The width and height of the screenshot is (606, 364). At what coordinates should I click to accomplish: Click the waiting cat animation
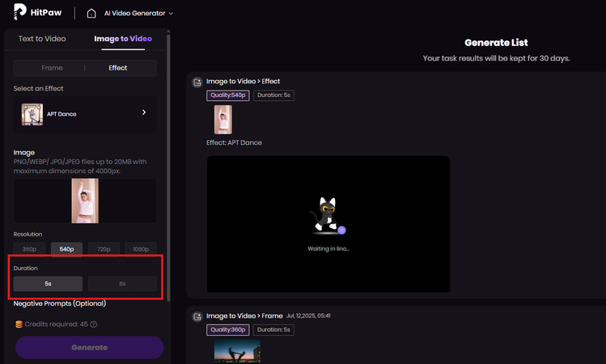pyautogui.click(x=328, y=216)
